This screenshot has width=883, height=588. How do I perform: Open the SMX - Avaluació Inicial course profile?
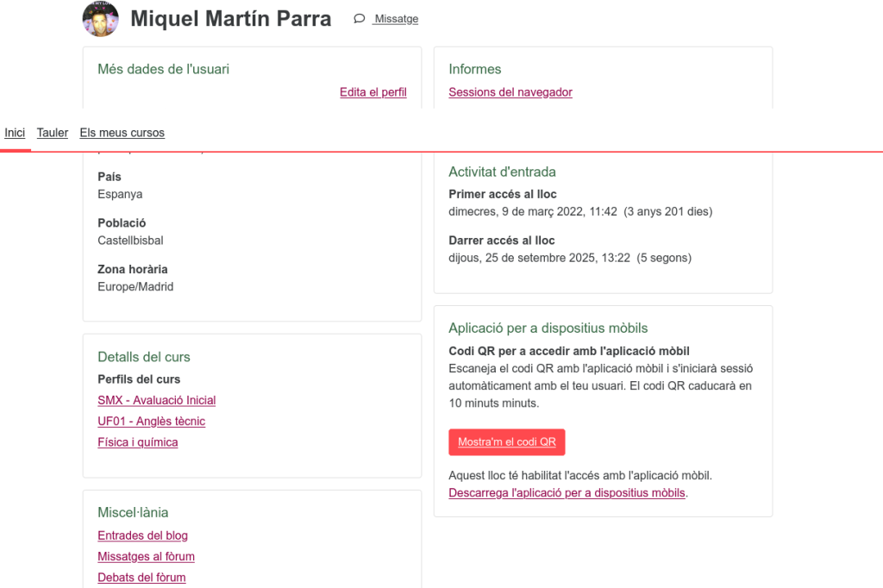[157, 400]
